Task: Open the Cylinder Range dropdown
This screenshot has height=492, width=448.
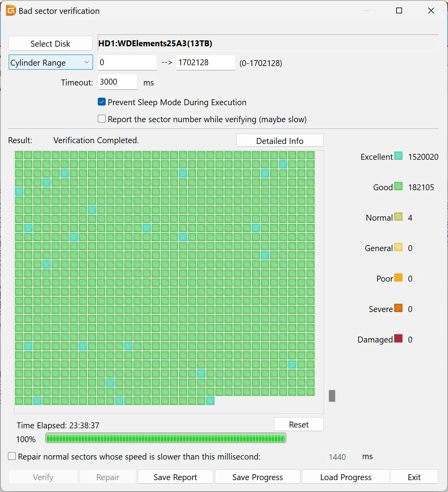Action: point(51,62)
